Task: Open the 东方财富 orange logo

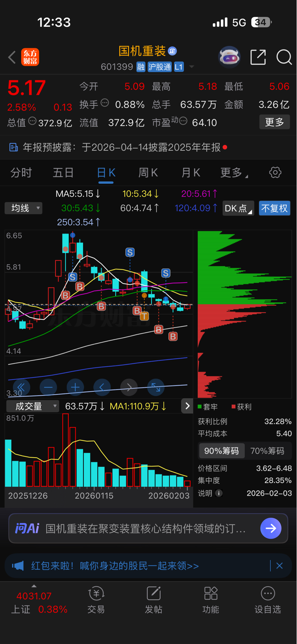Action: (30, 57)
